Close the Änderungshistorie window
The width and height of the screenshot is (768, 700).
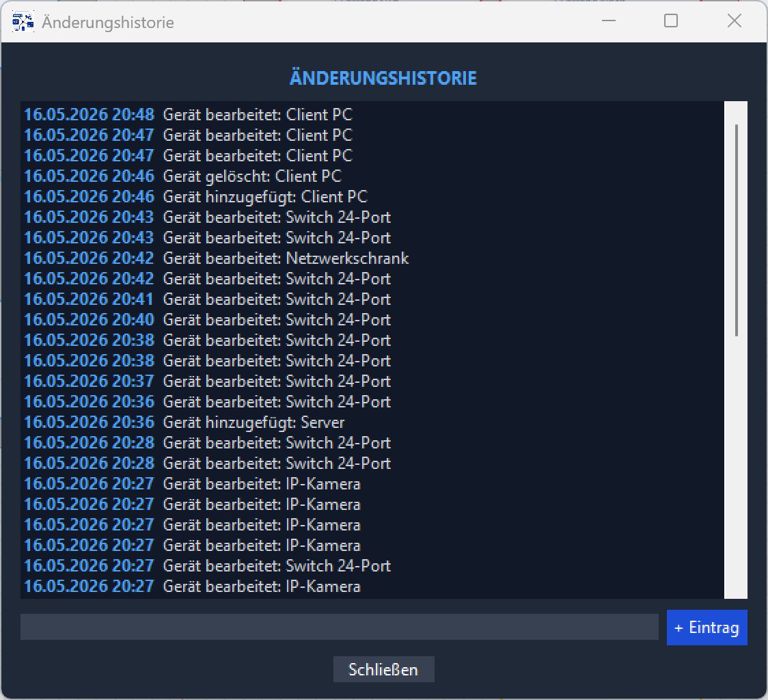point(735,21)
